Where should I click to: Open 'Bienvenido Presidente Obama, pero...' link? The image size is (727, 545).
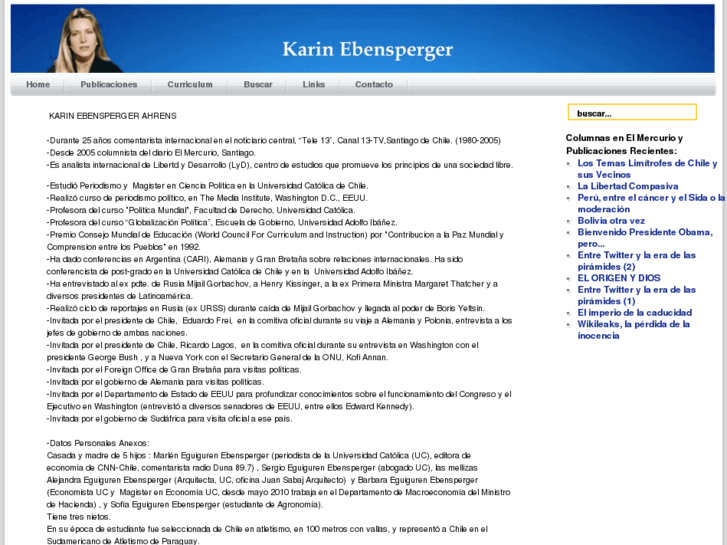click(645, 237)
